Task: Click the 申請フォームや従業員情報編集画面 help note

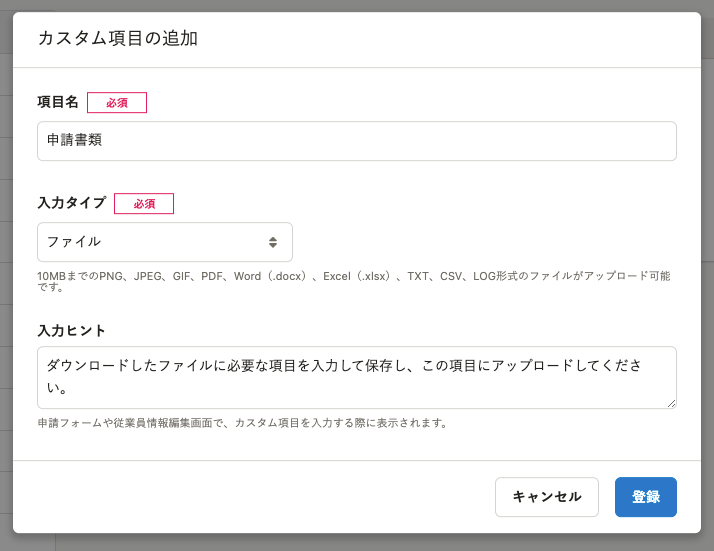Action: click(x=242, y=423)
